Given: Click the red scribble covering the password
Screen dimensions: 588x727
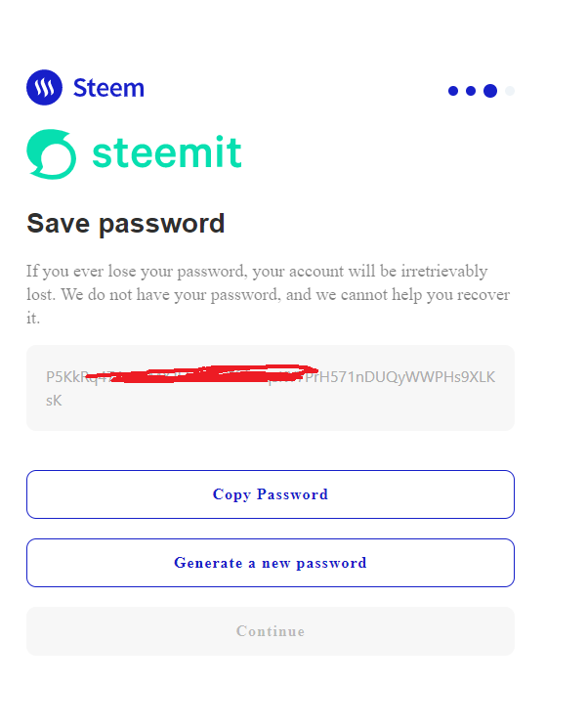Looking at the screenshot, I should pos(215,373).
